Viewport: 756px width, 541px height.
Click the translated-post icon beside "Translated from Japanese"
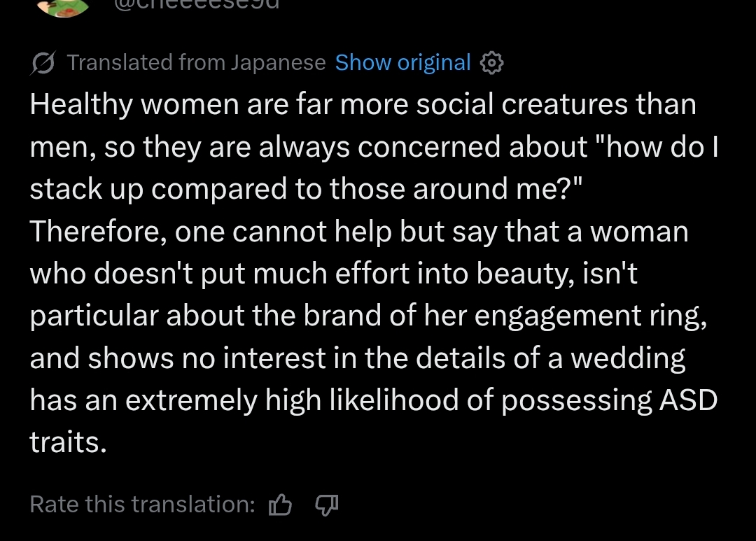pos(44,64)
